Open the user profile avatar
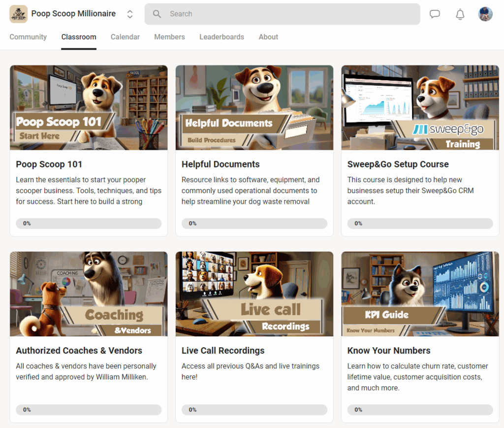The image size is (504, 428). 485,14
